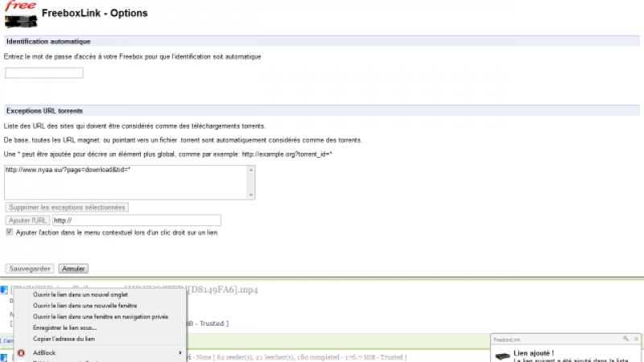Open the notification wrench settings icon
Screen dimensions: 644x362
(x=625, y=339)
